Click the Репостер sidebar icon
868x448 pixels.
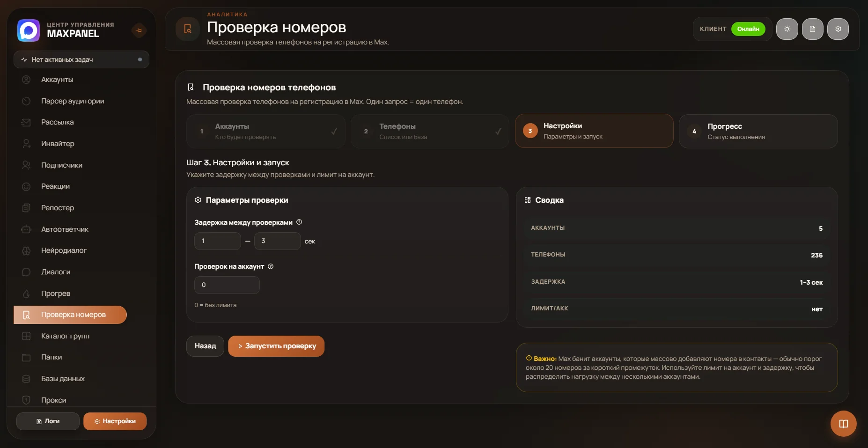pos(26,208)
